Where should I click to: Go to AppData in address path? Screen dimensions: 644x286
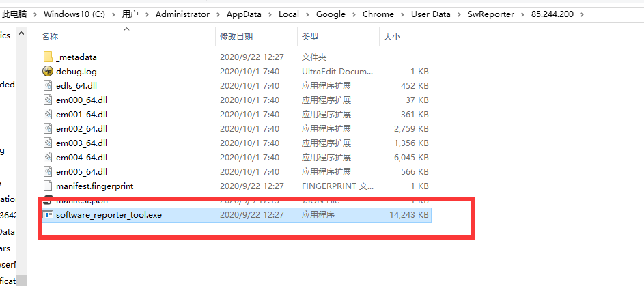pyautogui.click(x=244, y=14)
